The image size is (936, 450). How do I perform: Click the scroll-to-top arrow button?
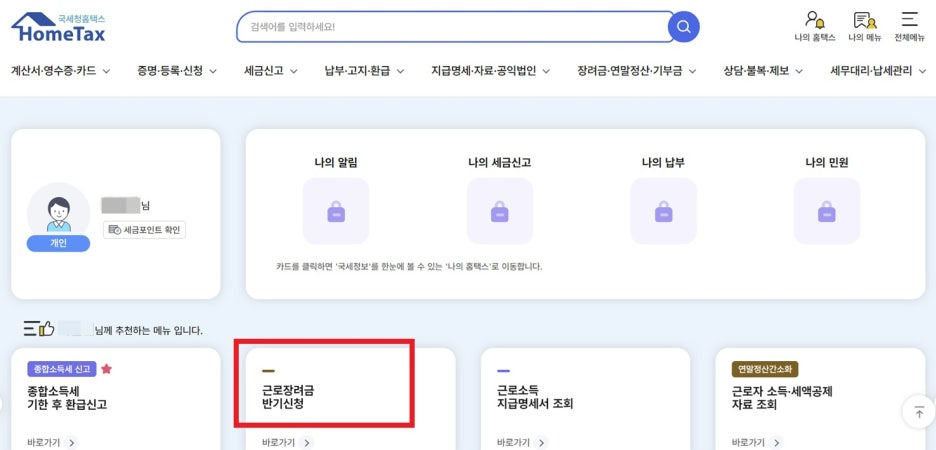tap(919, 412)
